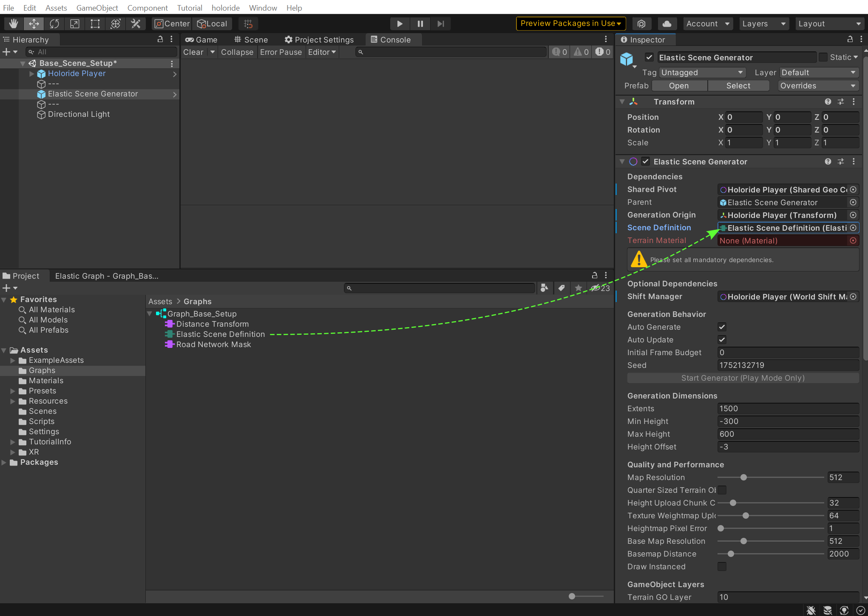This screenshot has height=616, width=868.
Task: Enable Draw Instanced checkbox
Action: pyautogui.click(x=722, y=566)
